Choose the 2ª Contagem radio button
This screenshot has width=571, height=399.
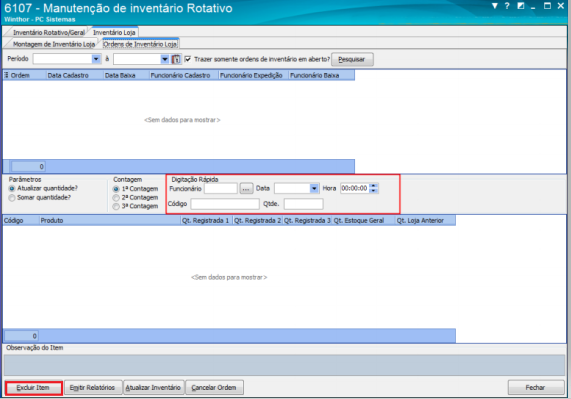[116, 198]
